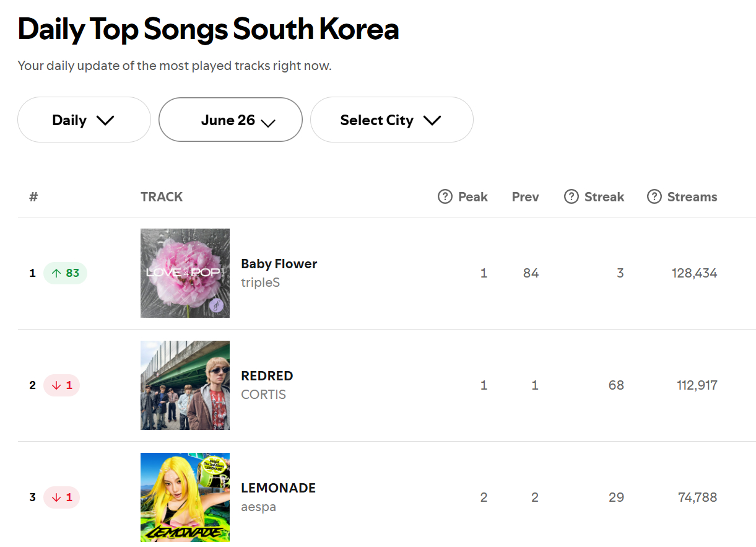This screenshot has width=756, height=547.
Task: Open the Baby Flower track title
Action: [279, 264]
